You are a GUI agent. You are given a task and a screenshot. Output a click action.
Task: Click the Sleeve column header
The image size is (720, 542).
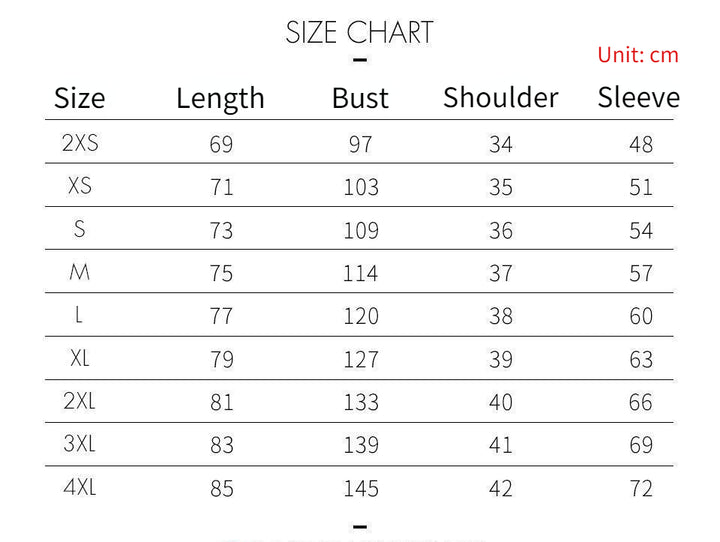pos(638,98)
